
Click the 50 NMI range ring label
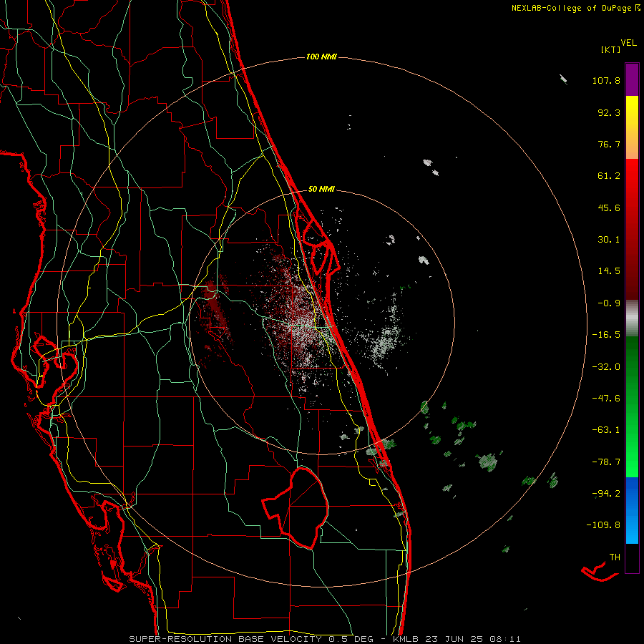click(x=321, y=190)
